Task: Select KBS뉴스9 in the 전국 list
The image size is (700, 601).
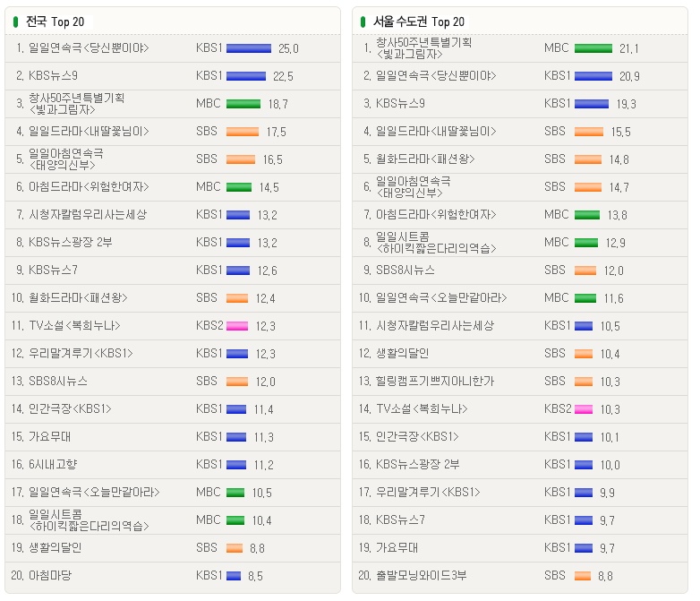Action: [53, 75]
